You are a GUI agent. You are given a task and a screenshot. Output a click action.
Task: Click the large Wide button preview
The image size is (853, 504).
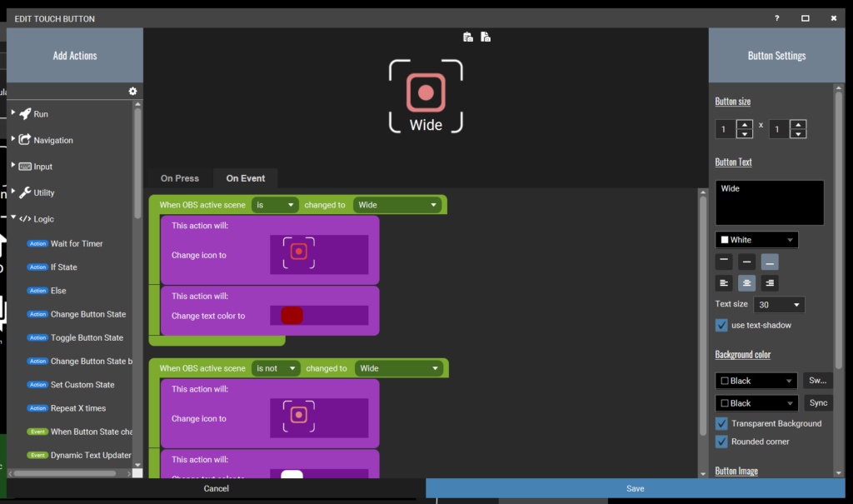pos(426,97)
